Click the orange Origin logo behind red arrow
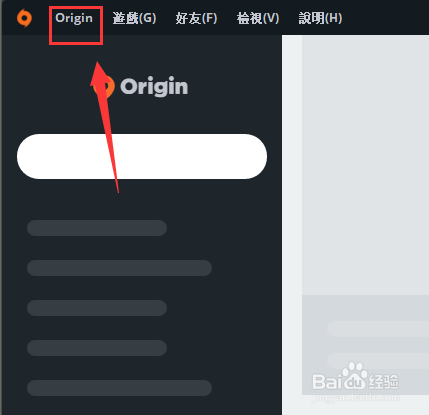Image resolution: width=429 pixels, height=415 pixels. point(104,87)
